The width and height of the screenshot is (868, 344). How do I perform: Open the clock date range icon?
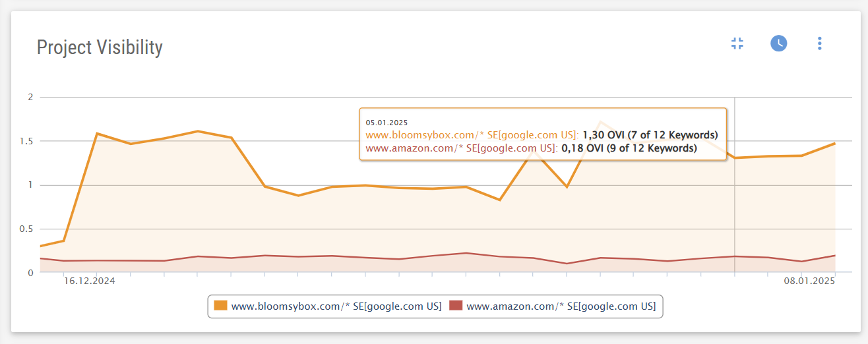tap(779, 43)
